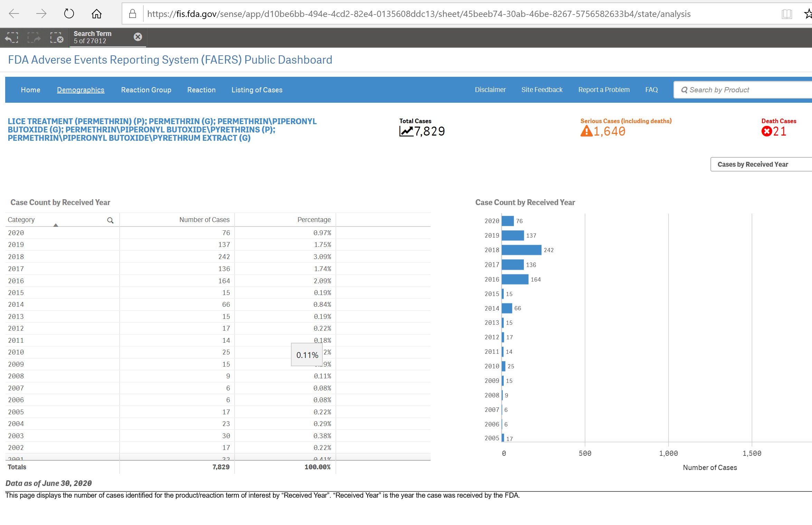This screenshot has height=525, width=812.
Task: Go to browser home icon
Action: point(96,14)
